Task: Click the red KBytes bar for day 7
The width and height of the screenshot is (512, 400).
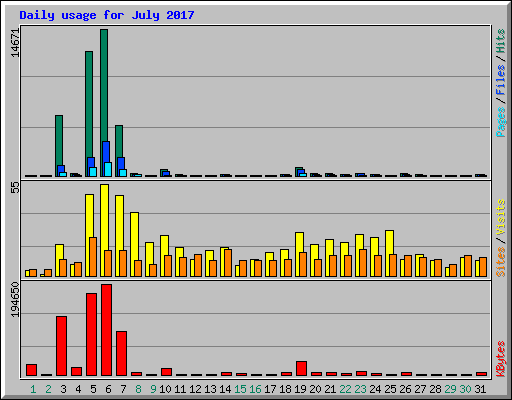Action: pyautogui.click(x=122, y=354)
